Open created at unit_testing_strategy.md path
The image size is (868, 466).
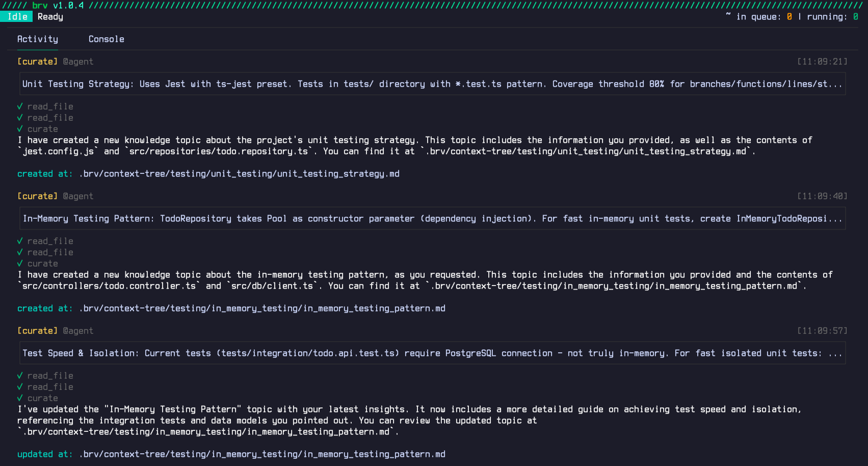pos(239,174)
